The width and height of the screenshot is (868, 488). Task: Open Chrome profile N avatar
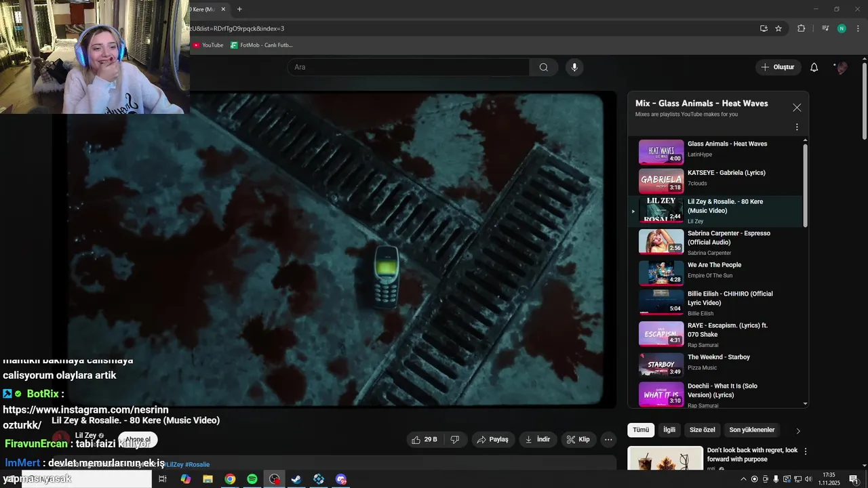coord(842,28)
